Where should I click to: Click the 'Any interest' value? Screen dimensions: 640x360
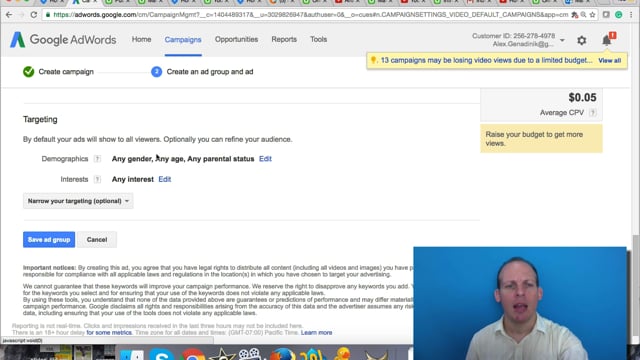[x=133, y=179]
